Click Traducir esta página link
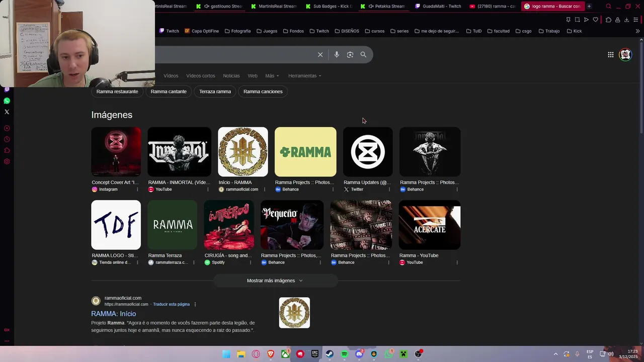Screen dimensions: 644x362 pyautogui.click(x=171, y=304)
